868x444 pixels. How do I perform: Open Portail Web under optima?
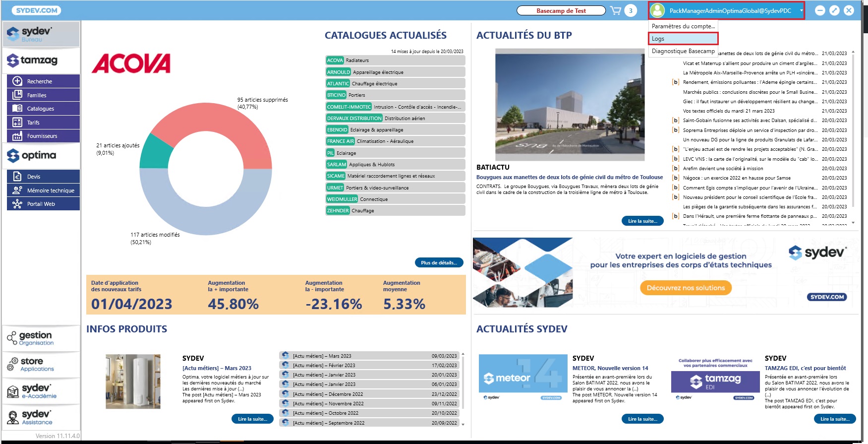pyautogui.click(x=43, y=204)
